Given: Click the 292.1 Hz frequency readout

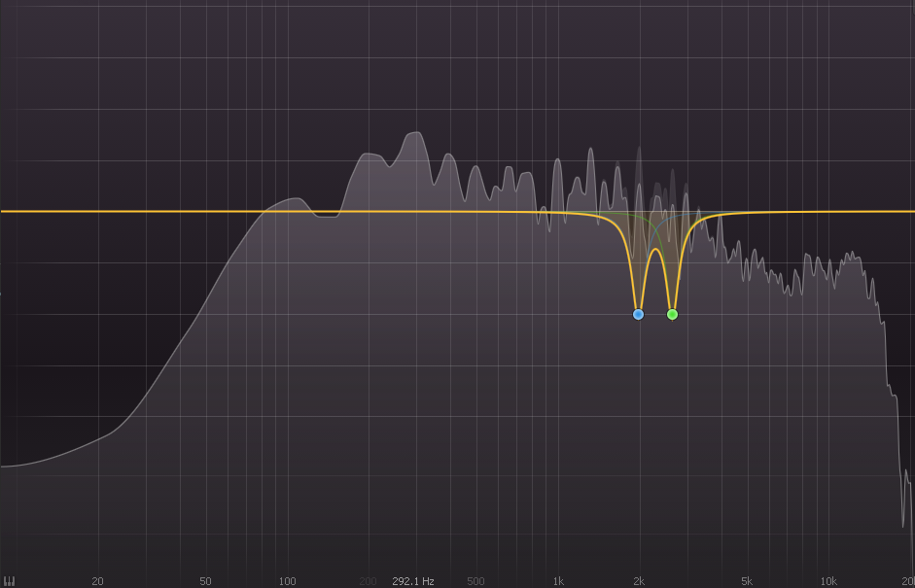Looking at the screenshot, I should [x=412, y=581].
